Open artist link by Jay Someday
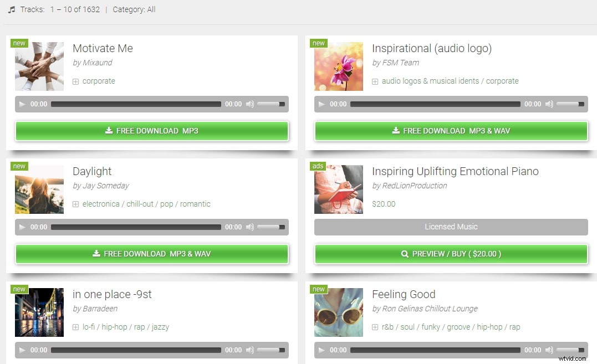The width and height of the screenshot is (597, 364). coord(101,186)
